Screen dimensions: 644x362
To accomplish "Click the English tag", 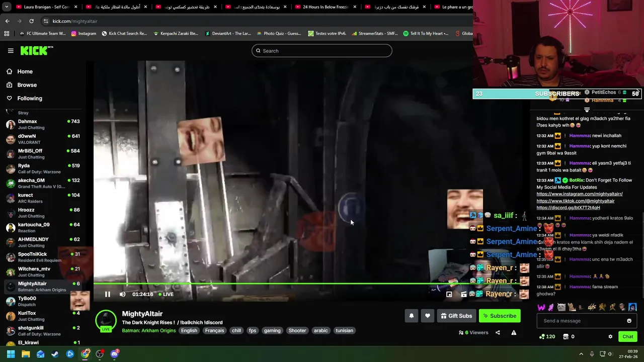I will coord(189,330).
